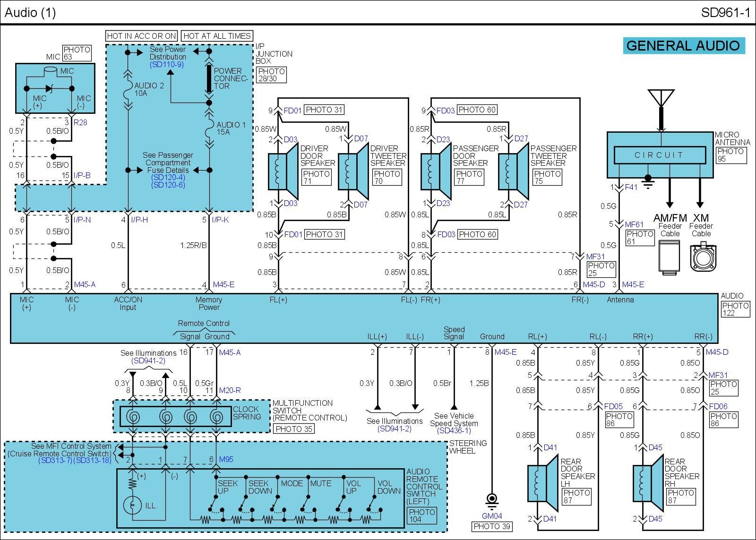This screenshot has width=756, height=540.
Task: Open PHOTO 122 for the audio unit
Action: (735, 309)
